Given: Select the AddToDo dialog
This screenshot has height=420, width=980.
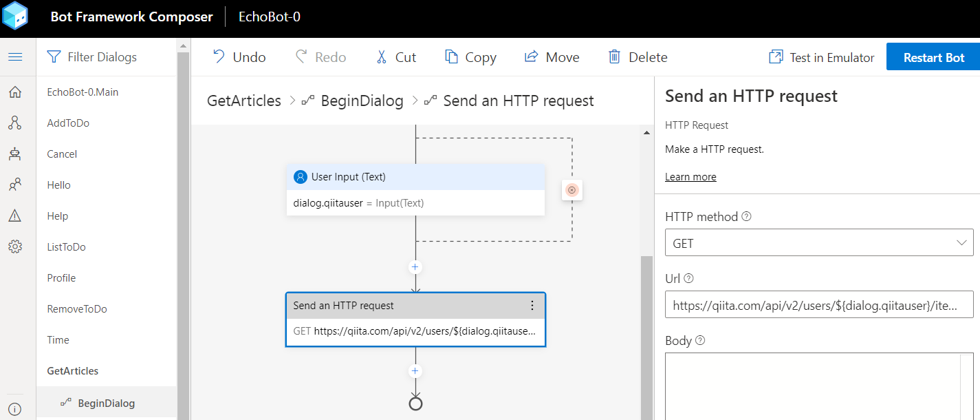Looking at the screenshot, I should click(68, 123).
